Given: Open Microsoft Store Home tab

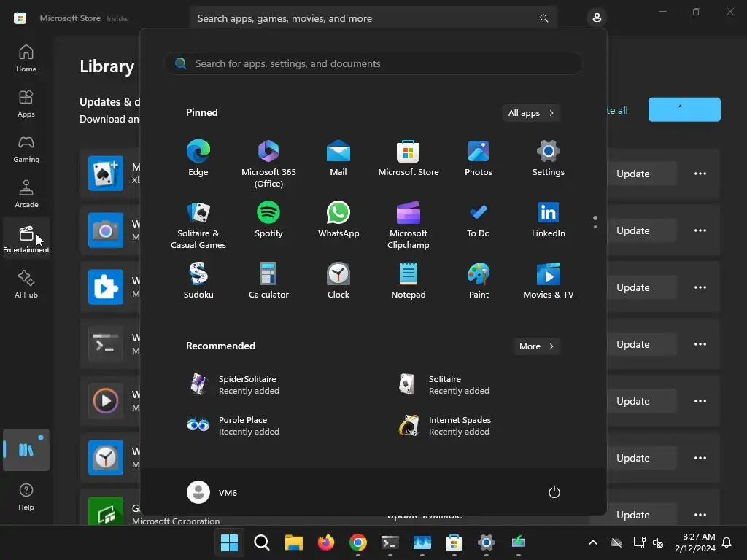Looking at the screenshot, I should pyautogui.click(x=26, y=58).
